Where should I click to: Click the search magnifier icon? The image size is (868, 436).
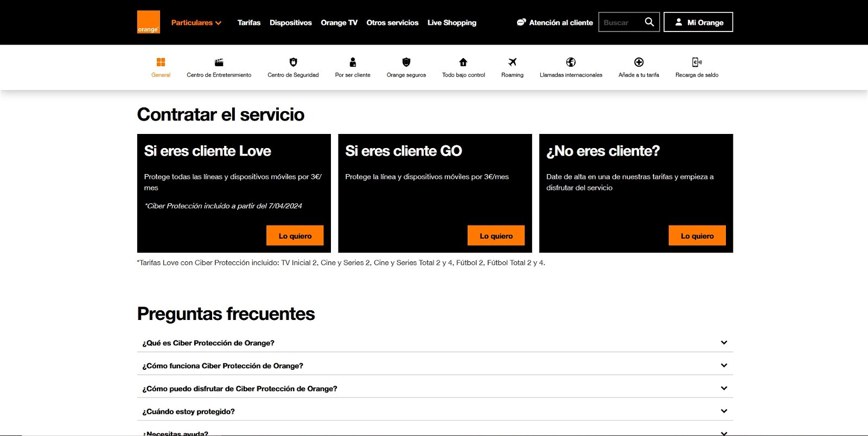click(649, 22)
